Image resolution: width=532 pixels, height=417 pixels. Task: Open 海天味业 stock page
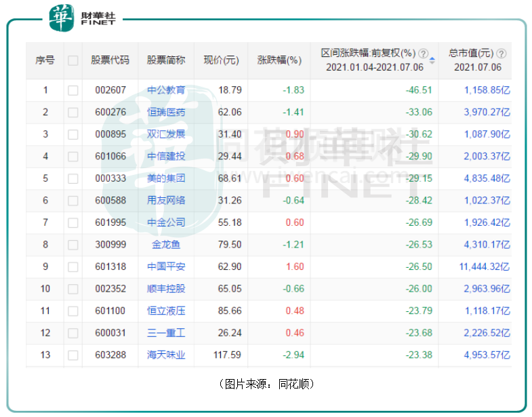[166, 355]
